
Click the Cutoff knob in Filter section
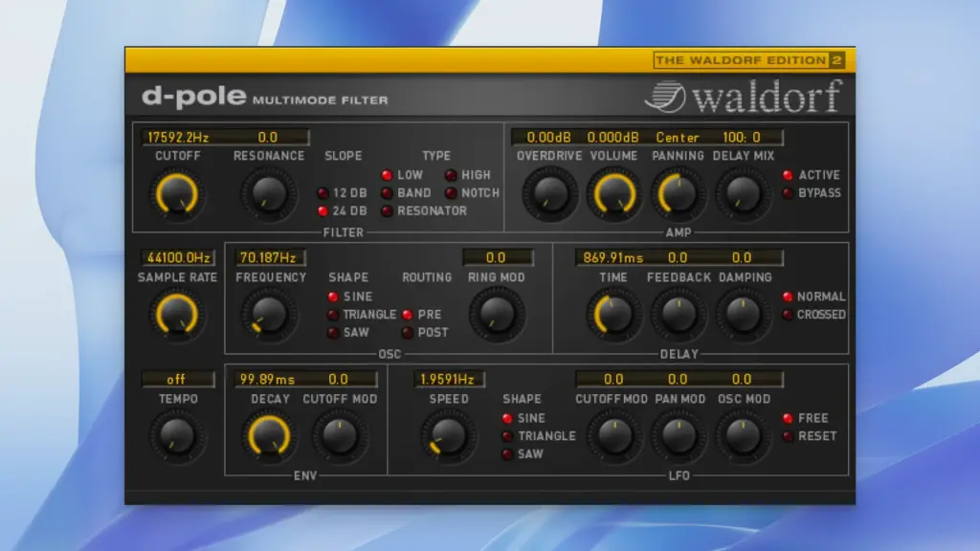click(178, 194)
